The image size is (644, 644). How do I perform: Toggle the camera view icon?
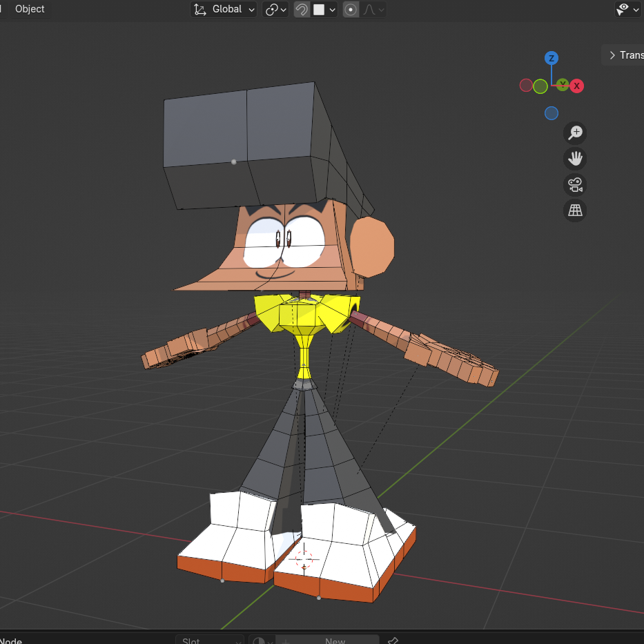tap(574, 185)
